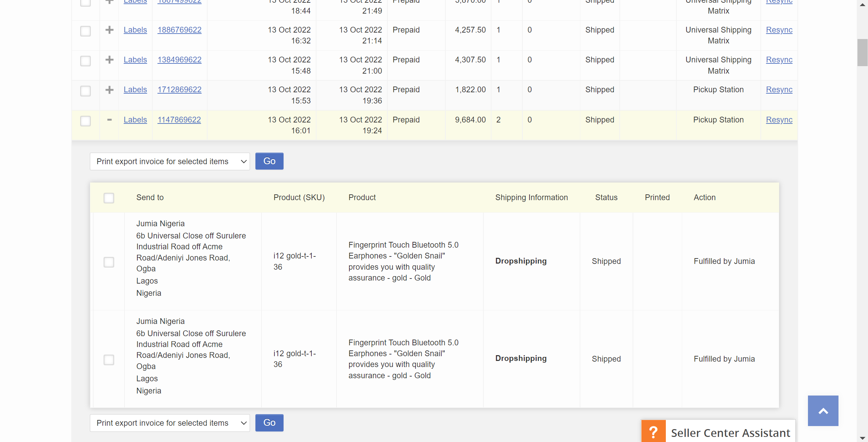
Task: Click Status column header in items table
Action: click(x=606, y=197)
